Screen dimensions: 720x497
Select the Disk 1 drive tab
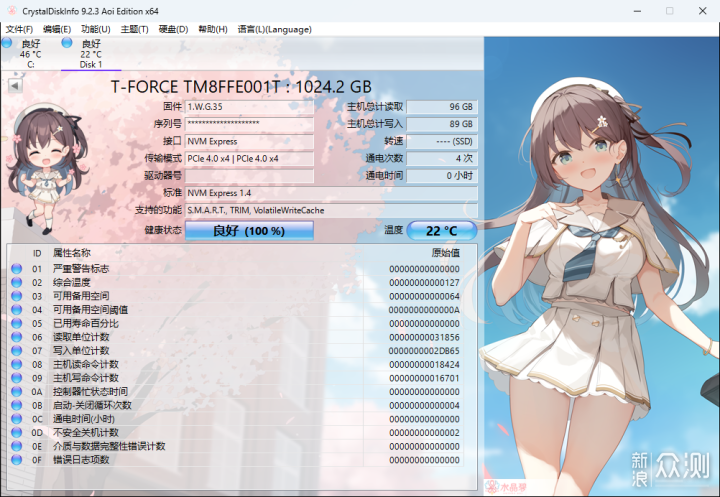coord(91,54)
